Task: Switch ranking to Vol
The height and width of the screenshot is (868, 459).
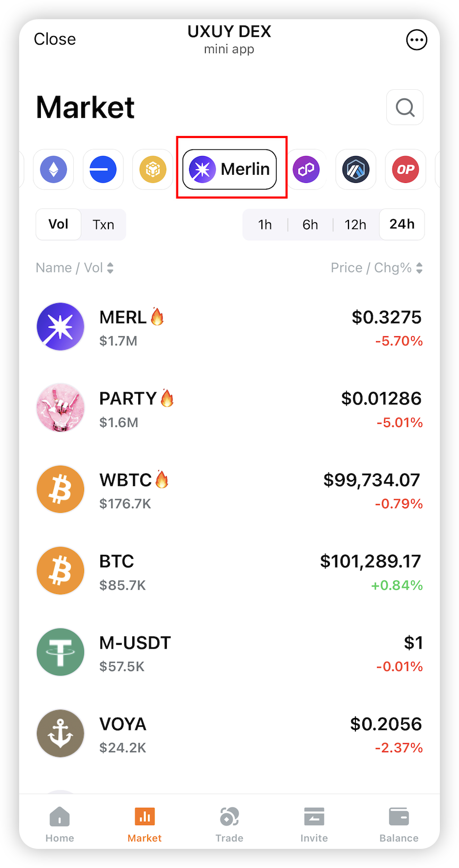Action: click(58, 225)
